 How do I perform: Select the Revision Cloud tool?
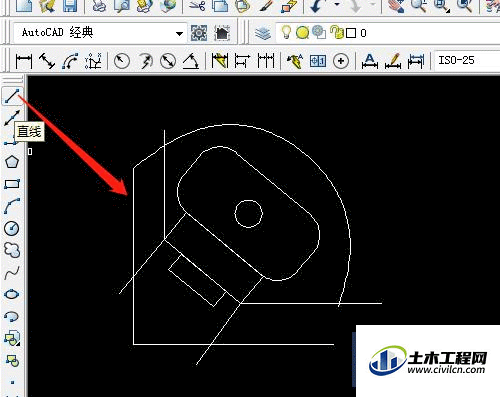[x=12, y=250]
